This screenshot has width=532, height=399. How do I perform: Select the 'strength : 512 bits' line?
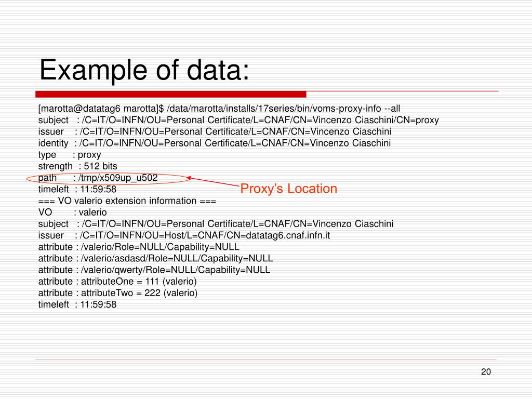point(78,166)
